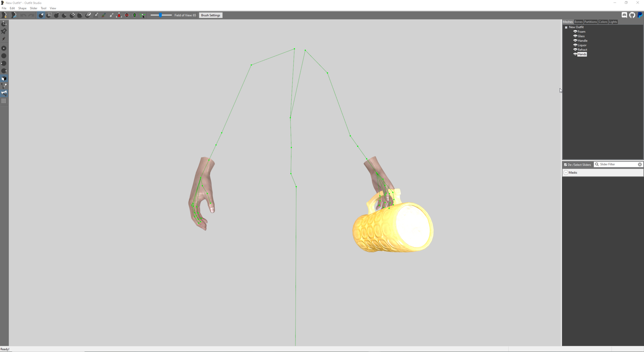Toggle the floor grid icon
This screenshot has height=352, width=644.
(x=4, y=101)
